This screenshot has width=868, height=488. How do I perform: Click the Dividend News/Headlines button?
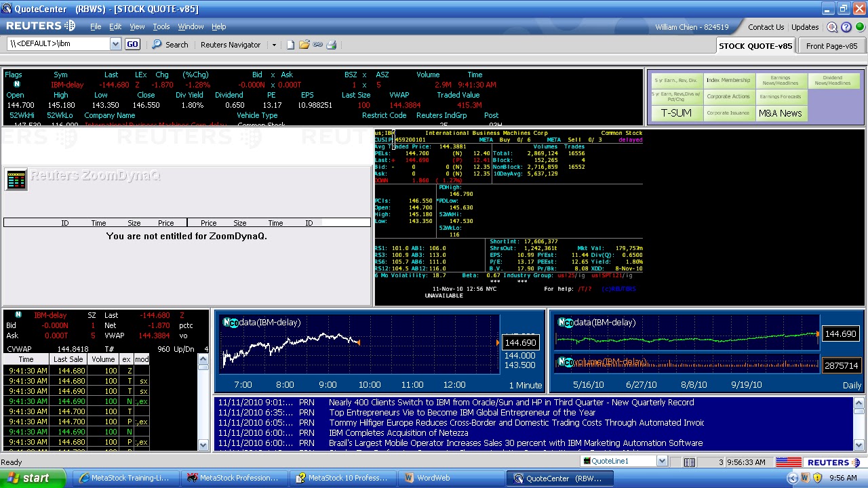(x=833, y=80)
